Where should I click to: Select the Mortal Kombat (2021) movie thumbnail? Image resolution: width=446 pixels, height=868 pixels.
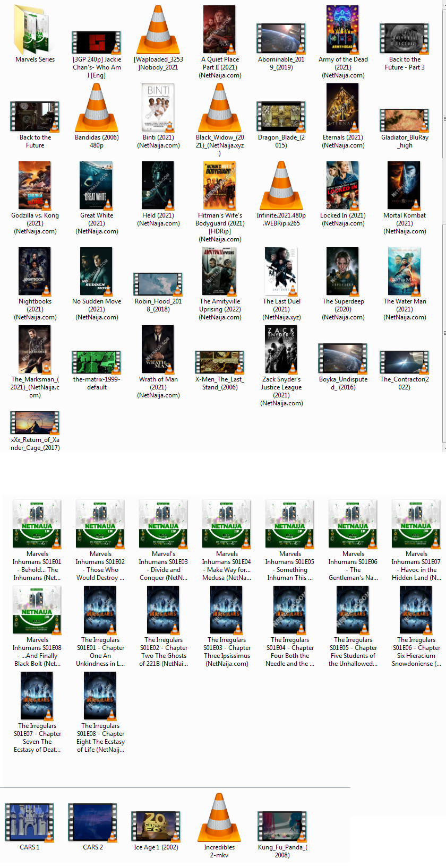(x=405, y=186)
